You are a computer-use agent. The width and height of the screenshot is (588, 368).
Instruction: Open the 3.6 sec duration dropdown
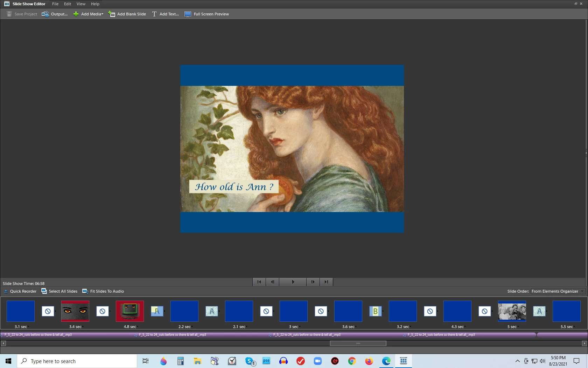pyautogui.click(x=349, y=327)
